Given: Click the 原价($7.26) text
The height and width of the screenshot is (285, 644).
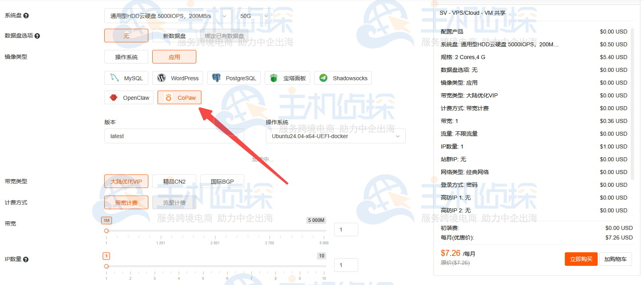Looking at the screenshot, I should (x=455, y=263).
